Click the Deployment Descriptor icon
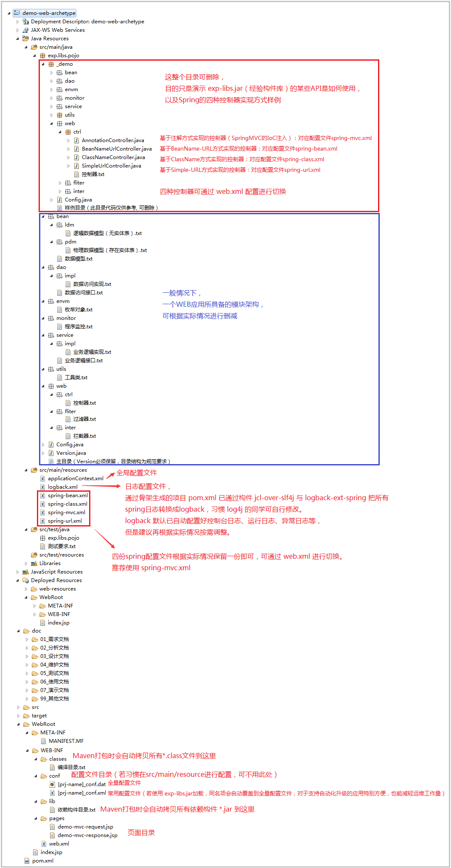Viewport: 451px width, 868px height. (25, 21)
